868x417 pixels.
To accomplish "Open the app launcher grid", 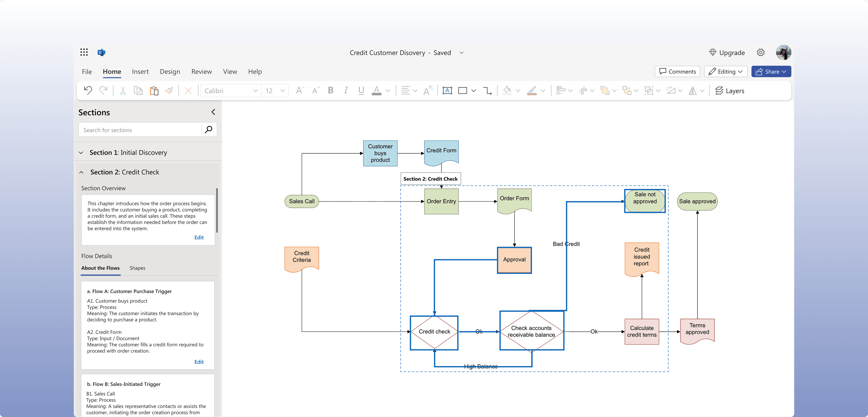I will click(x=84, y=52).
